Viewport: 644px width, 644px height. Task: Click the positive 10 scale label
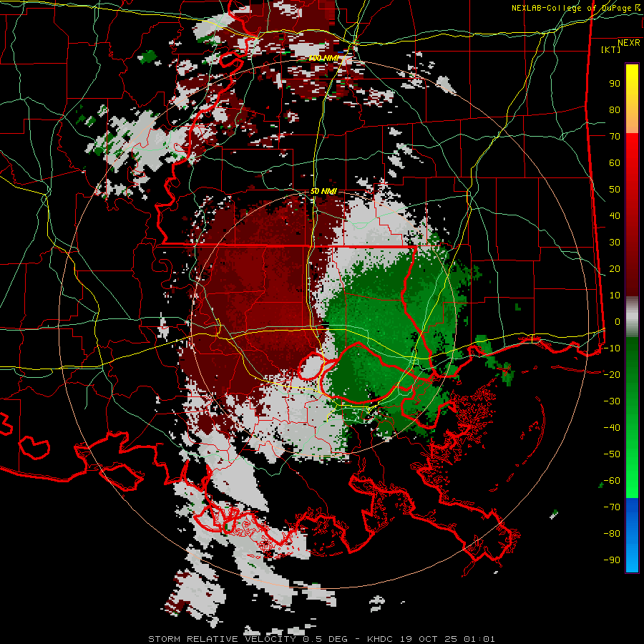pos(615,296)
